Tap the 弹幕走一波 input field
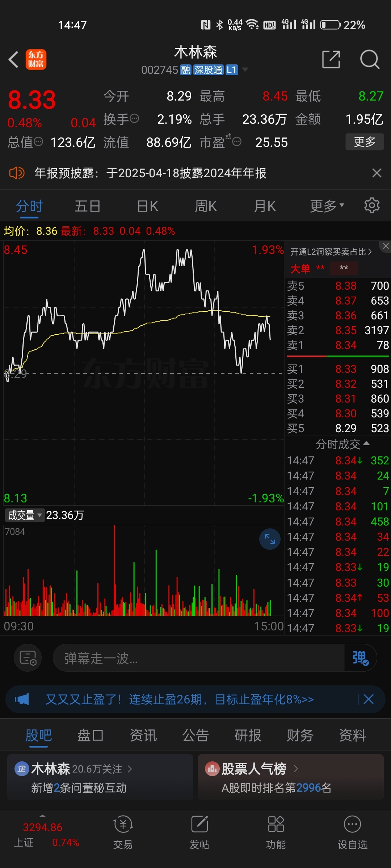 pyautogui.click(x=198, y=658)
